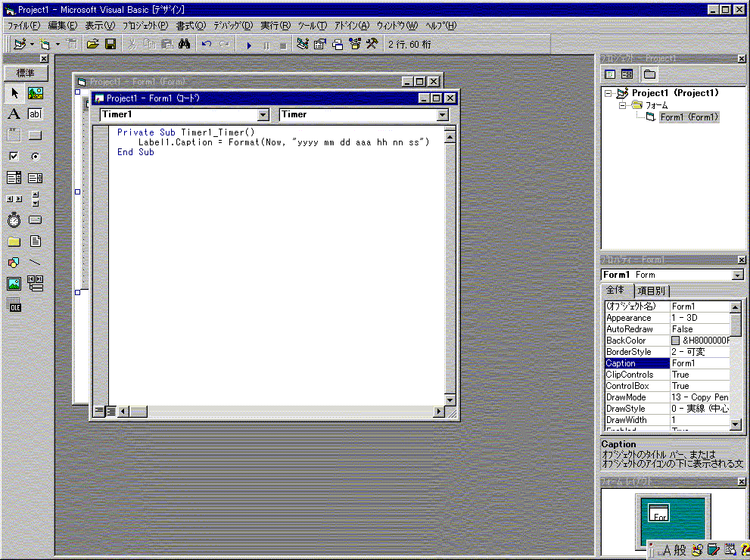This screenshot has width=750, height=560.
Task: Select the Timer control tool
Action: pos(14,220)
